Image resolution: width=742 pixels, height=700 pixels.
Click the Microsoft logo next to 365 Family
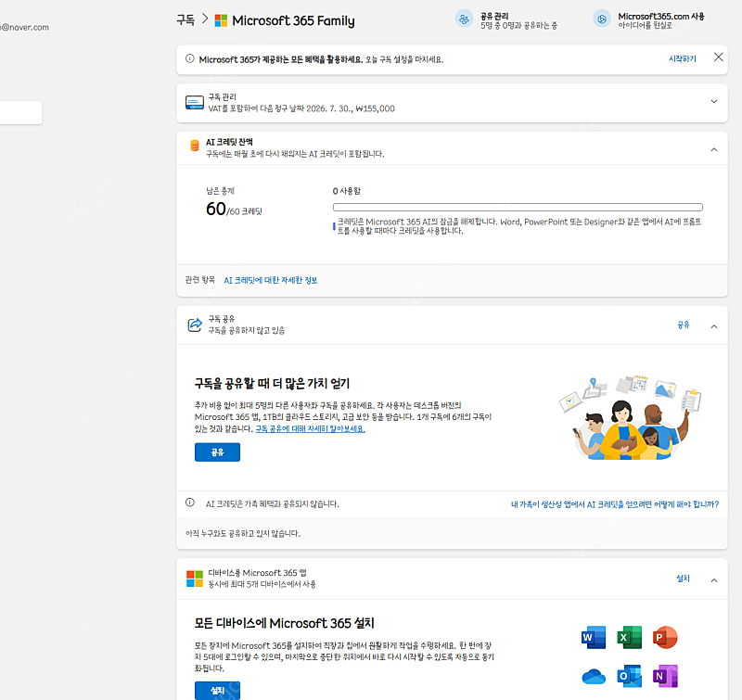221,20
